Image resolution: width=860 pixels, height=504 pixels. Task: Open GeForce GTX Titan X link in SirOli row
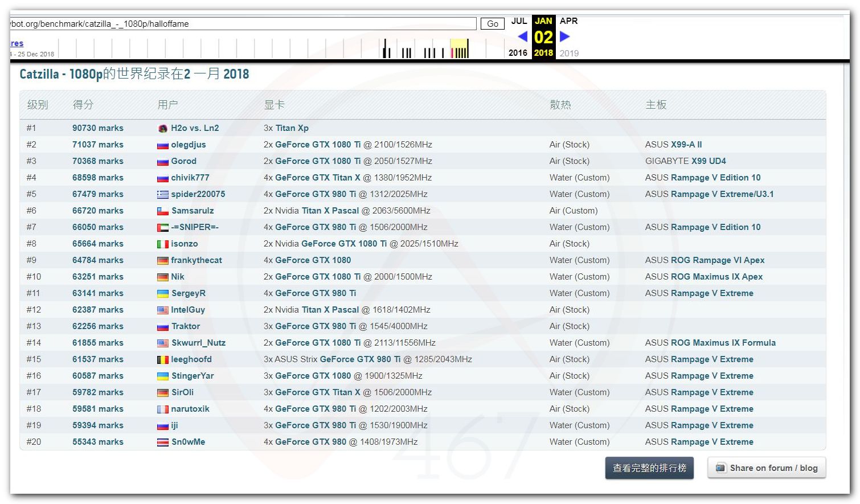(318, 392)
